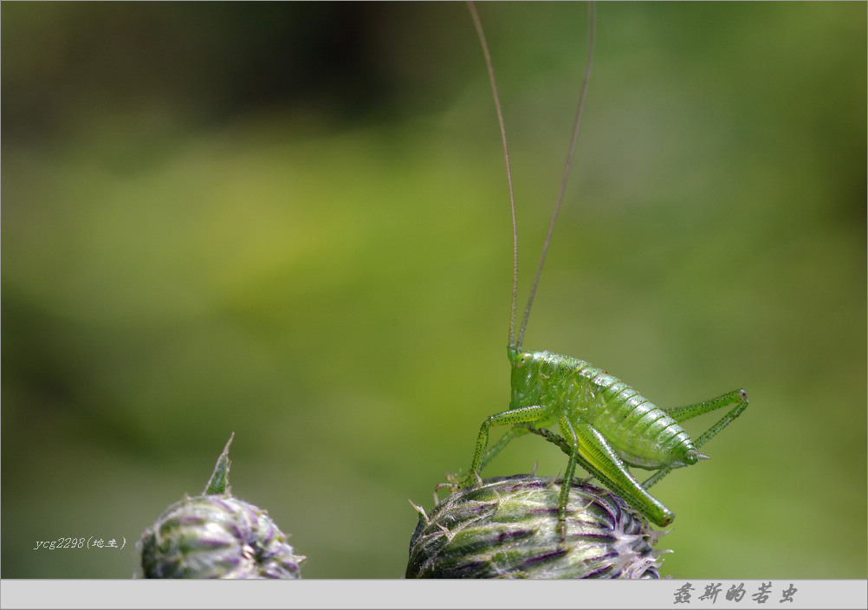The height and width of the screenshot is (610, 868).
Task: Click the katydid's raised hind leg knee
Action: coord(741,395)
